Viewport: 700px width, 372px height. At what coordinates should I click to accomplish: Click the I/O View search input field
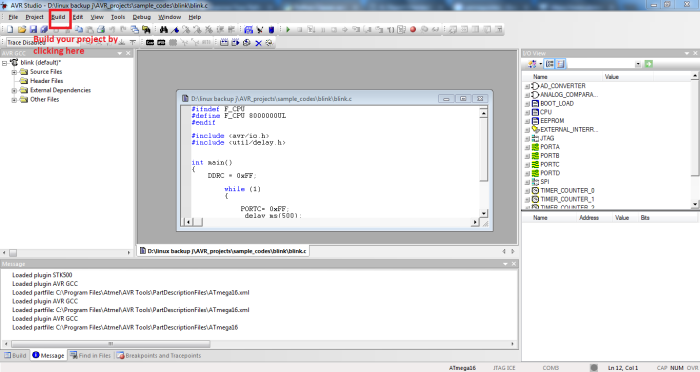coord(600,64)
